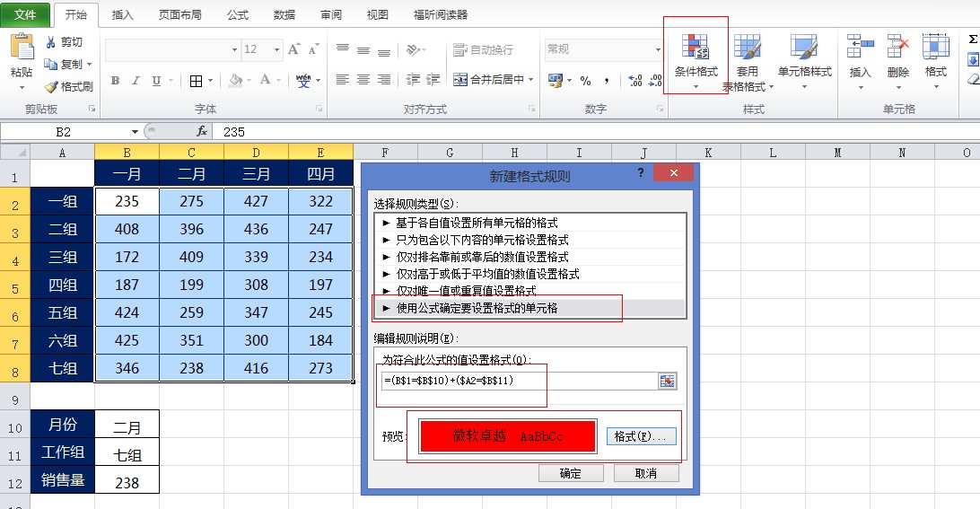
Task: Toggle align text left
Action: tap(343, 79)
